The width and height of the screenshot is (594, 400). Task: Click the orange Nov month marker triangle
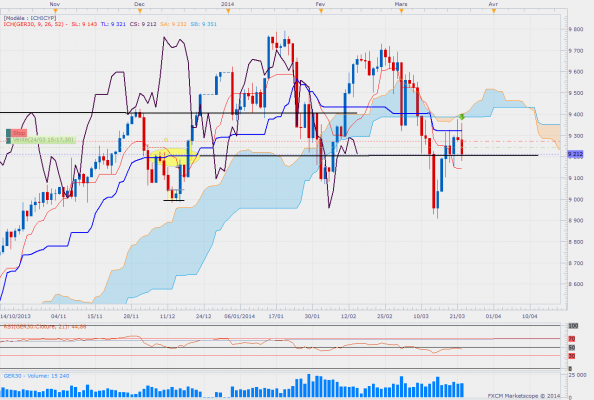pos(55,11)
